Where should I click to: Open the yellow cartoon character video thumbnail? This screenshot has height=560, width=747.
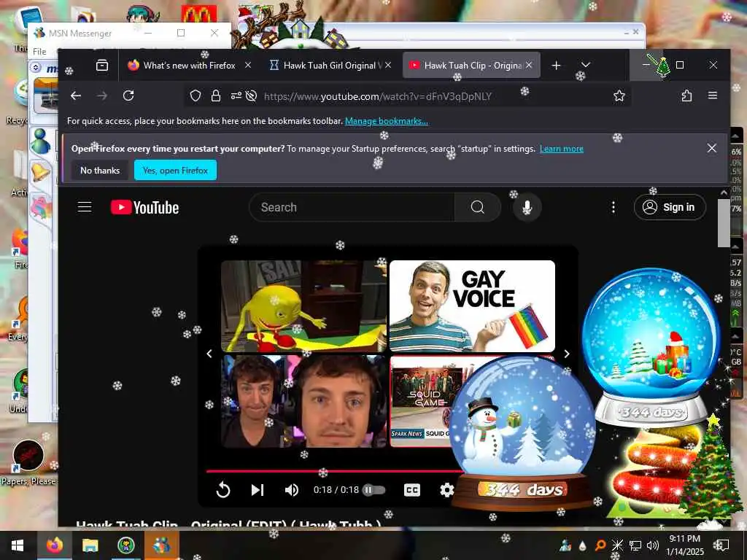click(303, 306)
